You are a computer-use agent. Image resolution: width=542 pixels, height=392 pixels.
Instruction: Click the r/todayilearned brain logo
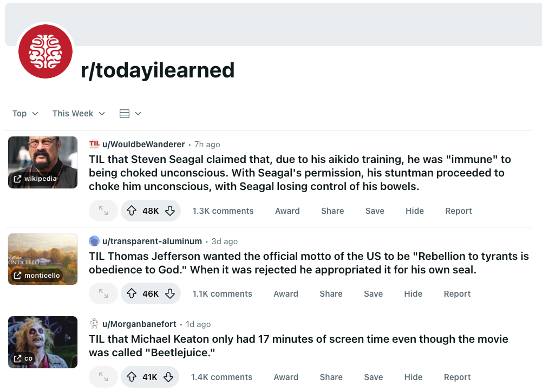(45, 51)
